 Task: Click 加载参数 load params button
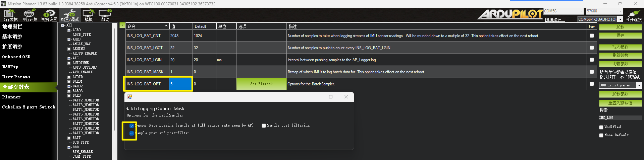[x=620, y=94]
